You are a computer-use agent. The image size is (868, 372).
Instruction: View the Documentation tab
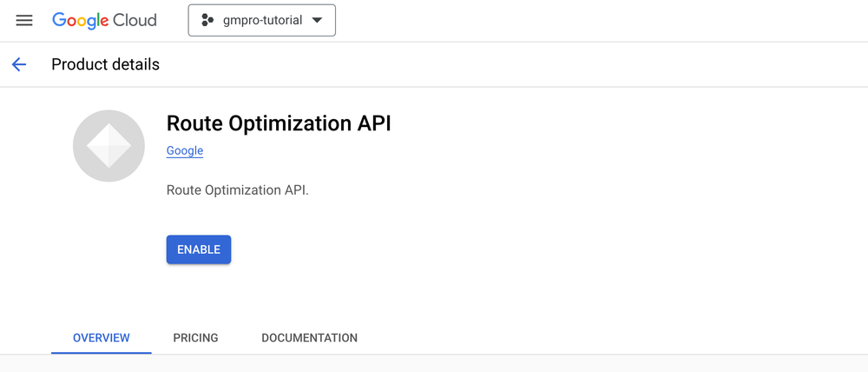tap(309, 337)
